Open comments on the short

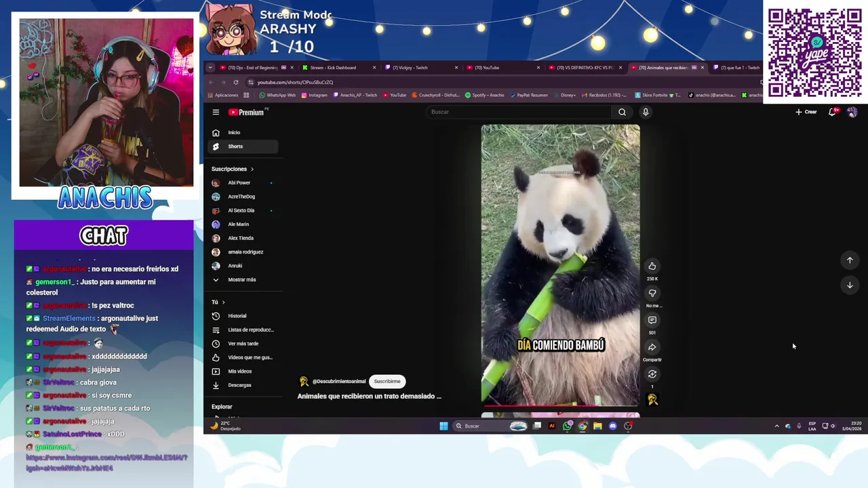coord(652,320)
